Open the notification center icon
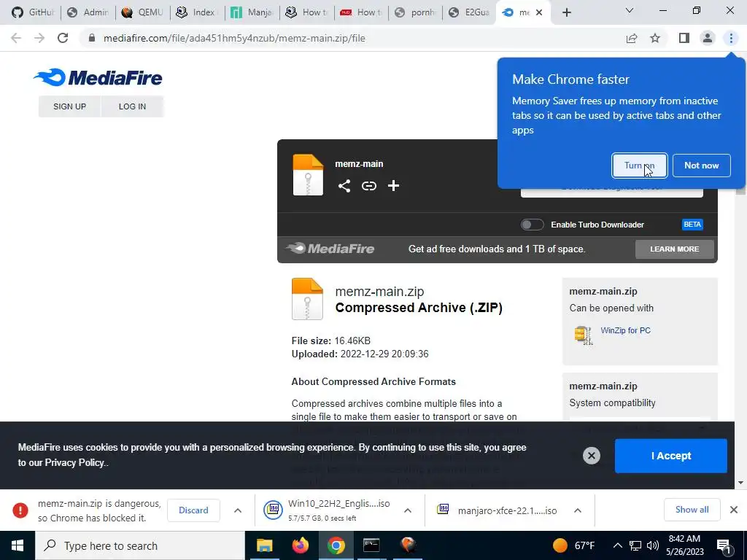 click(x=724, y=545)
